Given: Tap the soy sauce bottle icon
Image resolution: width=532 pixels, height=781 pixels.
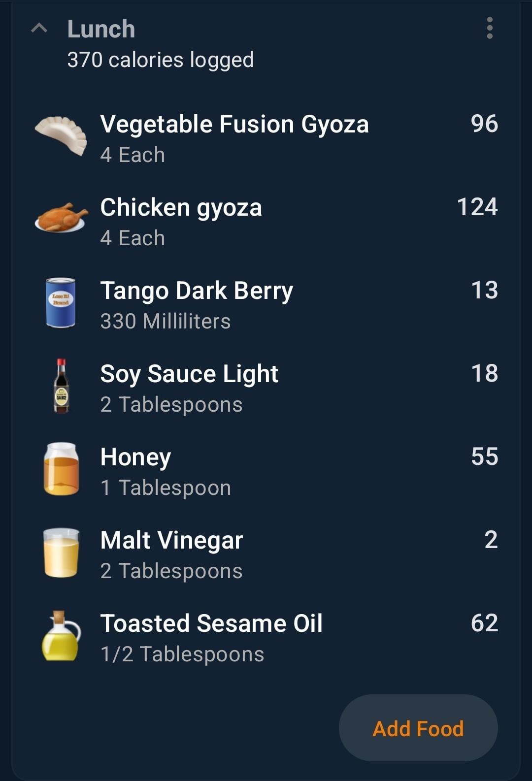Looking at the screenshot, I should tap(61, 386).
